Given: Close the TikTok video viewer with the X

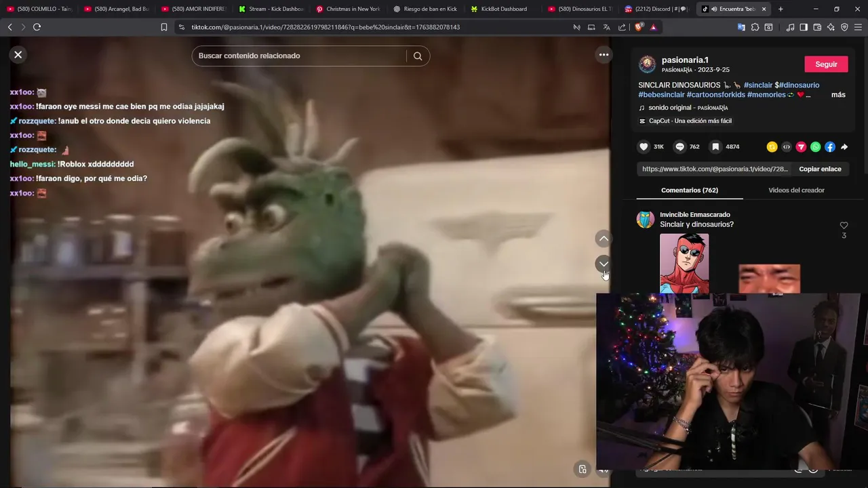Looking at the screenshot, I should pyautogui.click(x=18, y=55).
